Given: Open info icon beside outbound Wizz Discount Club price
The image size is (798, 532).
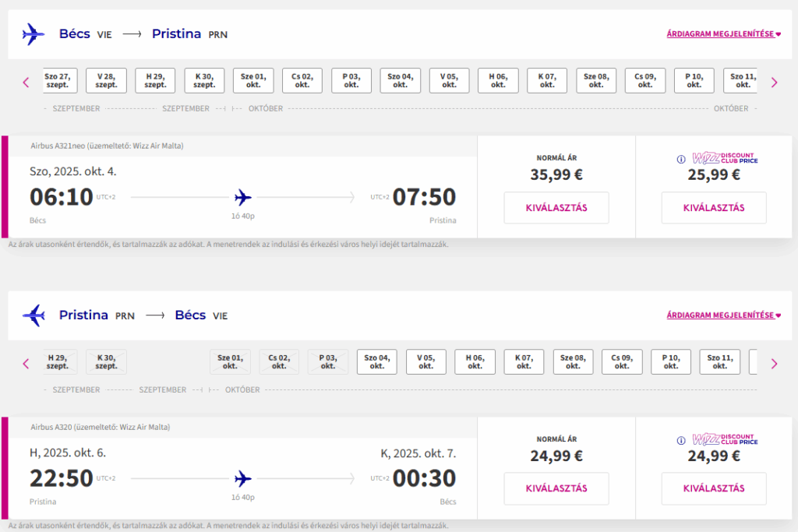Looking at the screenshot, I should pyautogui.click(x=681, y=159).
